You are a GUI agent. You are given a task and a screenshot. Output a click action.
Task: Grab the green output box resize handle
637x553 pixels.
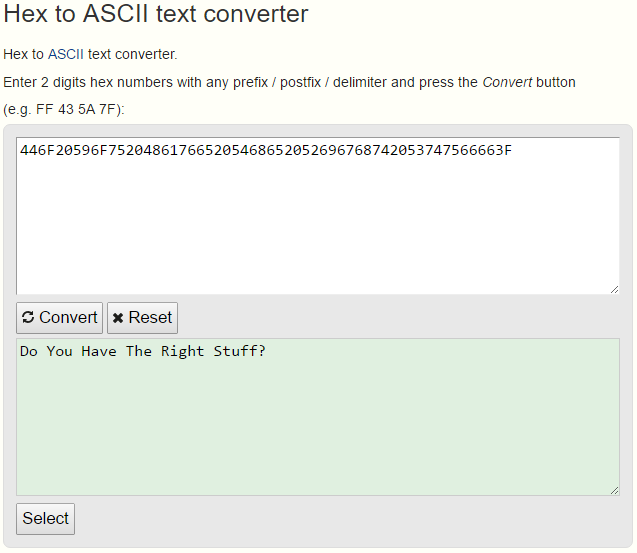pos(614,489)
